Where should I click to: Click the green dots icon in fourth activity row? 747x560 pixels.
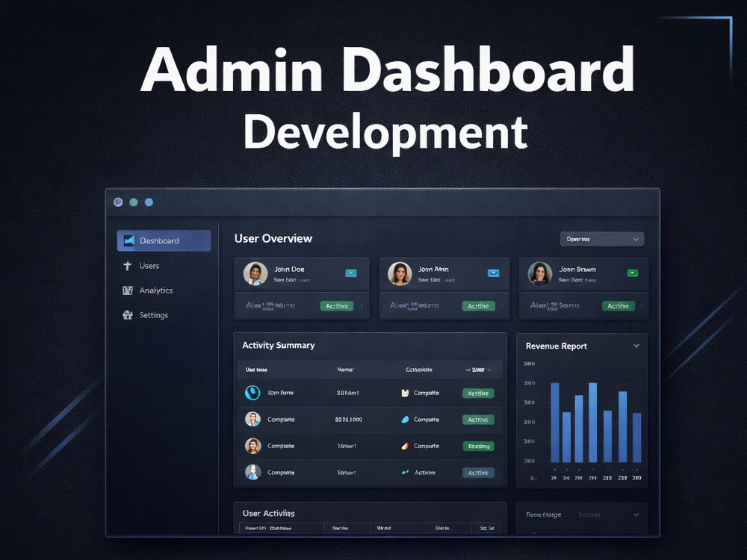point(405,473)
